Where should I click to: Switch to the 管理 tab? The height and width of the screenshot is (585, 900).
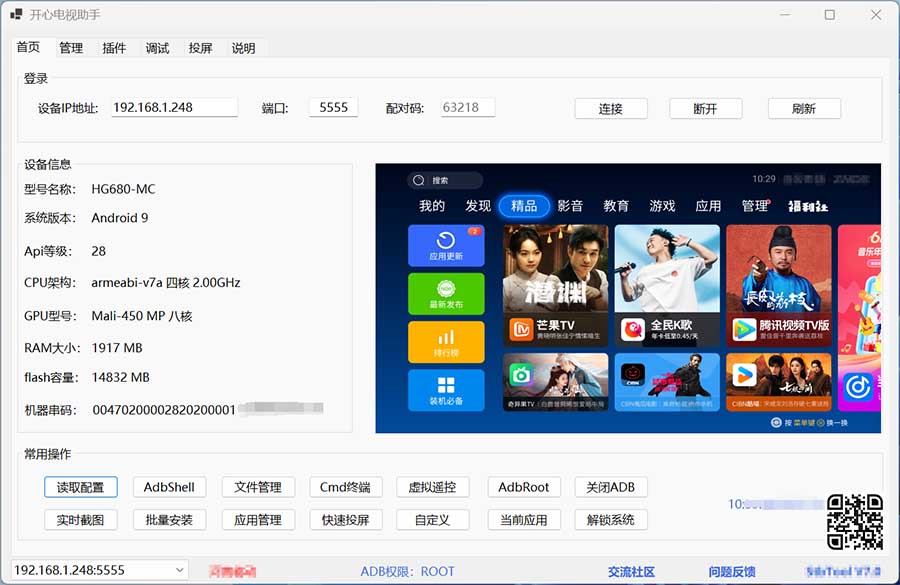[x=71, y=48]
